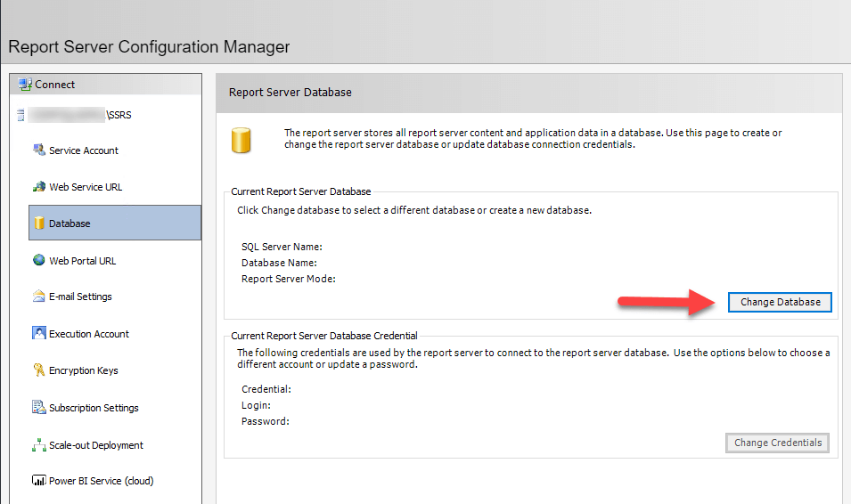Screen dimensions: 851x504
Task: Click the Database cylinder icon in sidebar
Action: pyautogui.click(x=39, y=224)
